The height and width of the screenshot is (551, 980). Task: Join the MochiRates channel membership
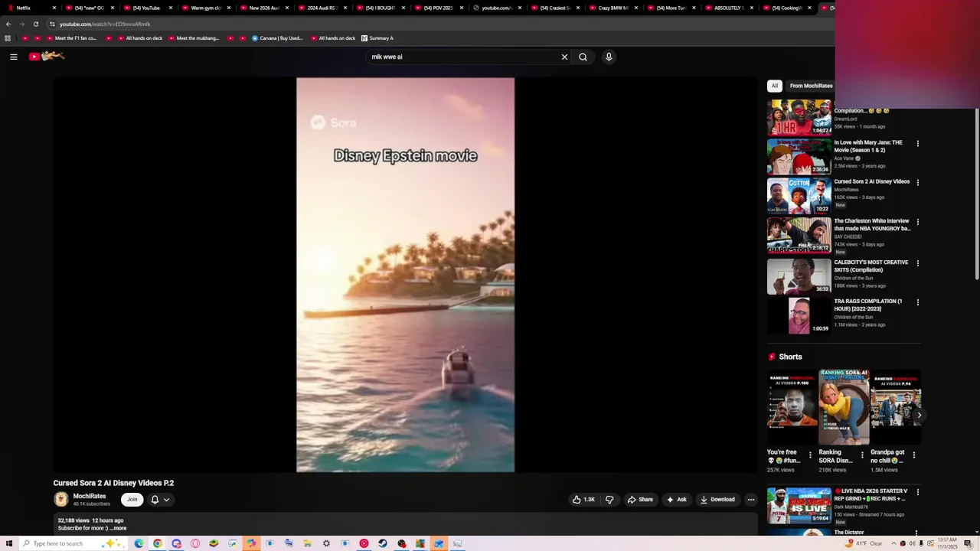(132, 500)
